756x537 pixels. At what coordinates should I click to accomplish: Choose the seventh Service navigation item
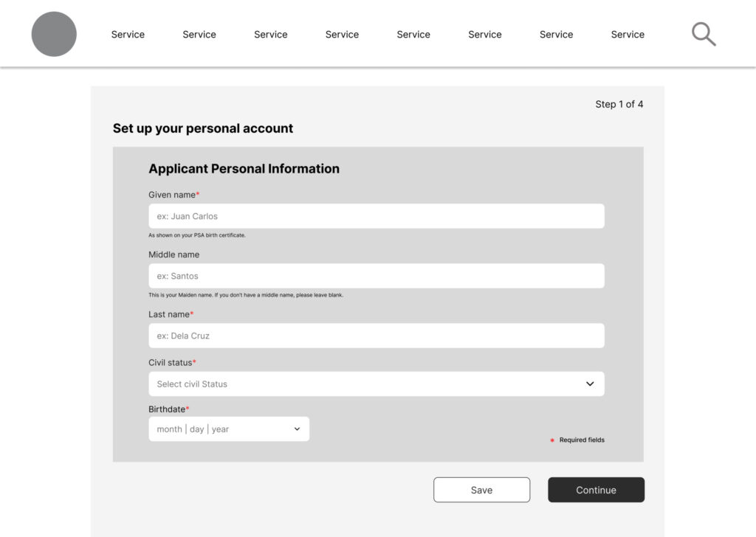click(556, 35)
